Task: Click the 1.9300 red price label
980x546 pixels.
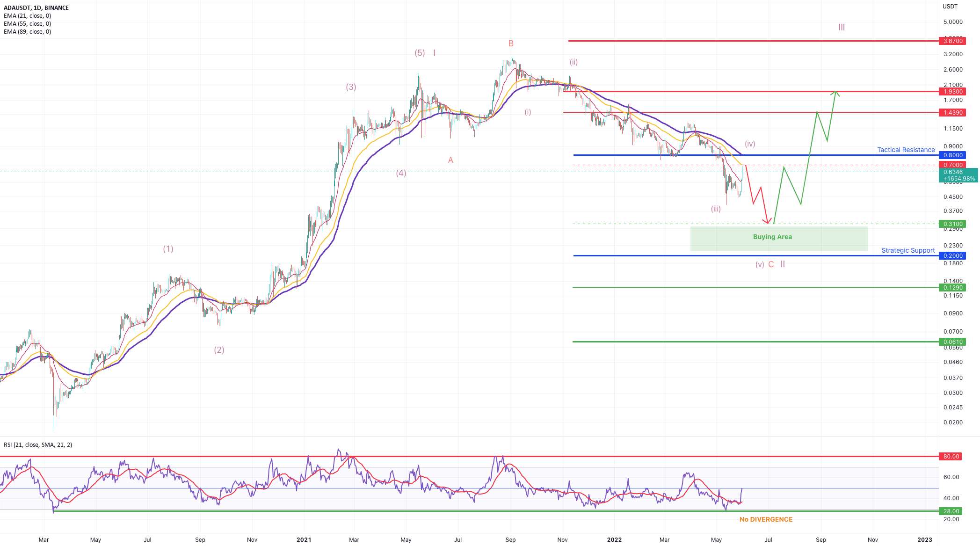Action: click(953, 92)
